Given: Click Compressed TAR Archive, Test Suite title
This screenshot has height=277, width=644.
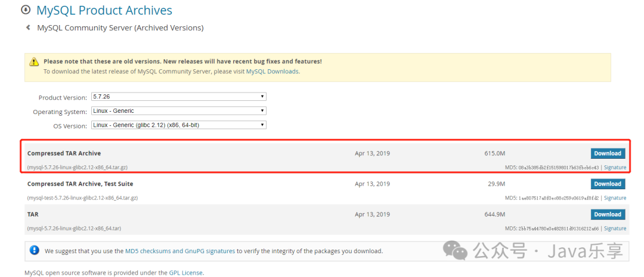Looking at the screenshot, I should [80, 184].
